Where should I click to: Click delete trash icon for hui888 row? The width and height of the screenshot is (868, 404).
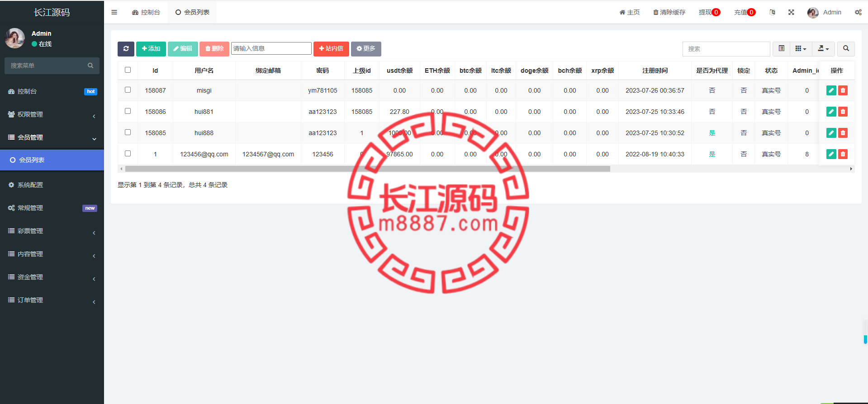843,133
